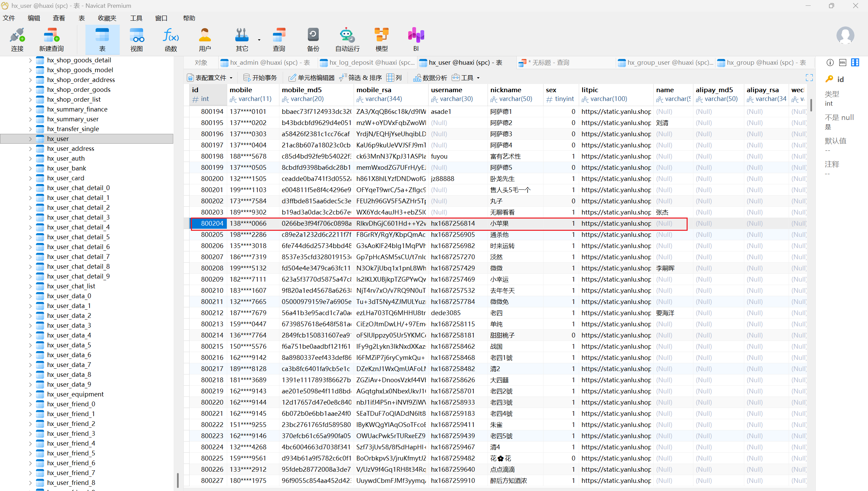868x491 pixels.
Task: Expand the hx_user_bank tree node
Action: pyautogui.click(x=30, y=168)
